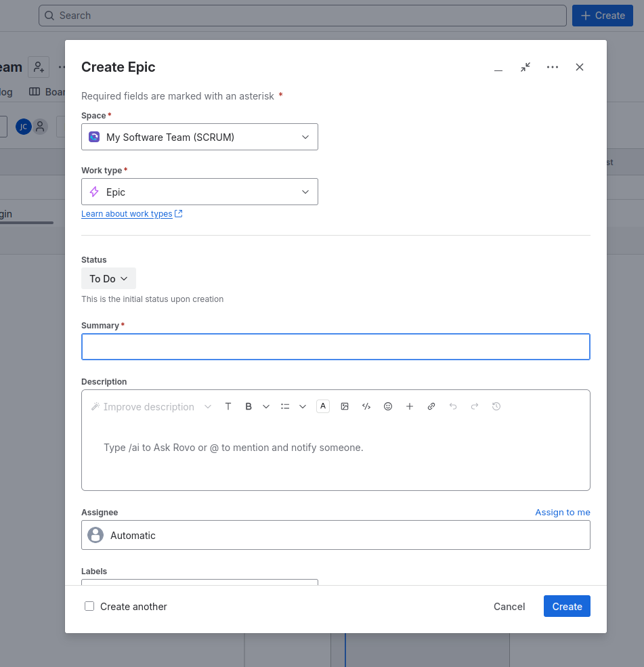Click the Improve description AI wand
The width and height of the screenshot is (644, 667).
pos(95,407)
